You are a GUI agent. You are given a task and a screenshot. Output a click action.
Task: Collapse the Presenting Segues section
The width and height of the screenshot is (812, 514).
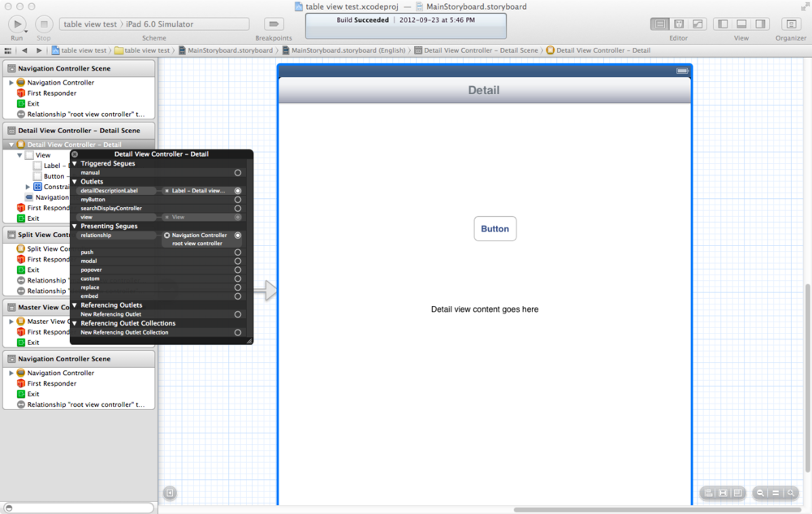tap(75, 227)
